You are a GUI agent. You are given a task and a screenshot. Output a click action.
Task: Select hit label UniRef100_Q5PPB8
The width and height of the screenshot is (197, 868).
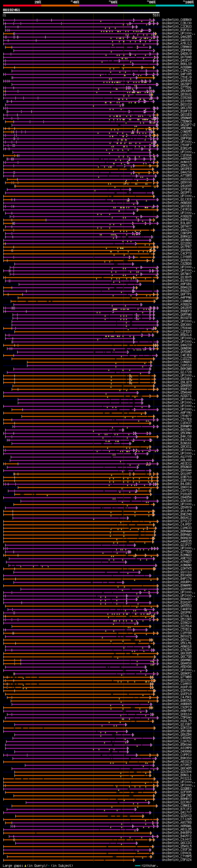click(x=177, y=50)
